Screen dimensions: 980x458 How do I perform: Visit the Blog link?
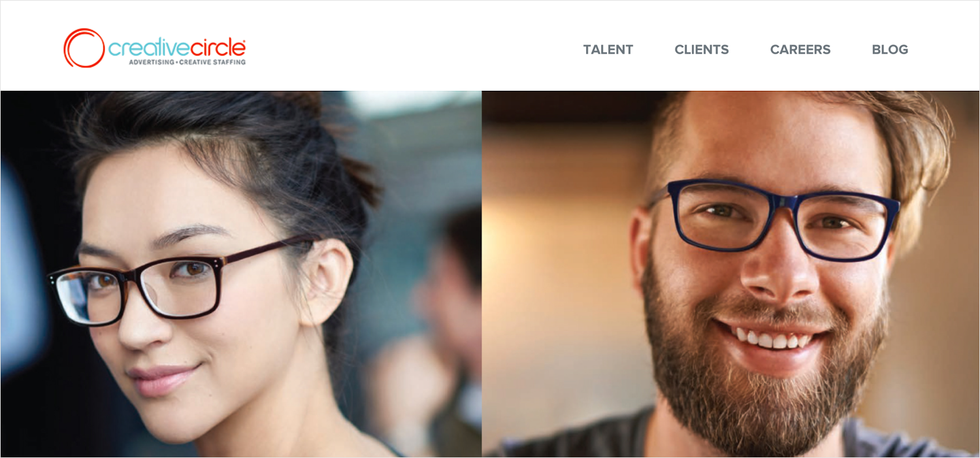coord(890,50)
